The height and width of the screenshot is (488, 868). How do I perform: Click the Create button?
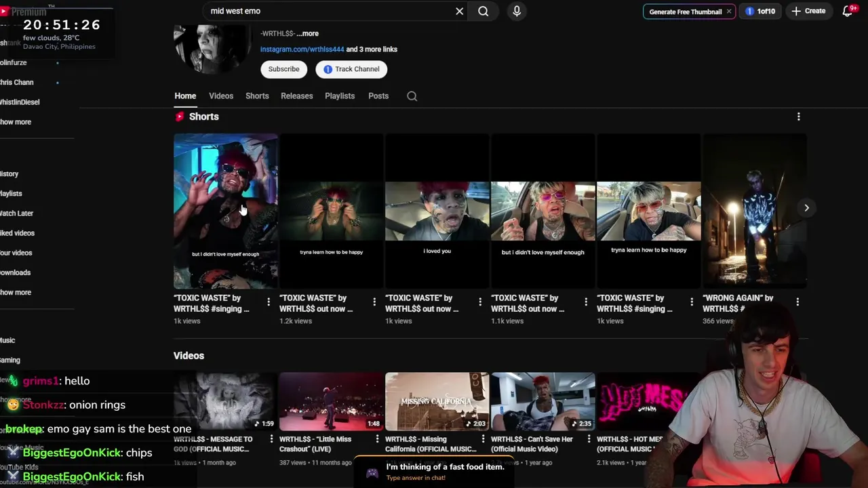[x=808, y=11]
